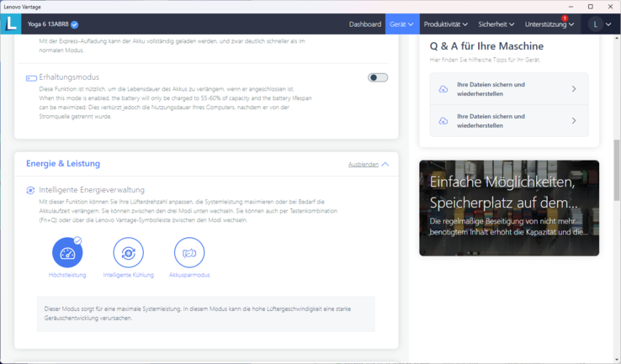The width and height of the screenshot is (621, 364).
Task: Minimize the Lenovo Vantage window
Action: click(x=571, y=7)
